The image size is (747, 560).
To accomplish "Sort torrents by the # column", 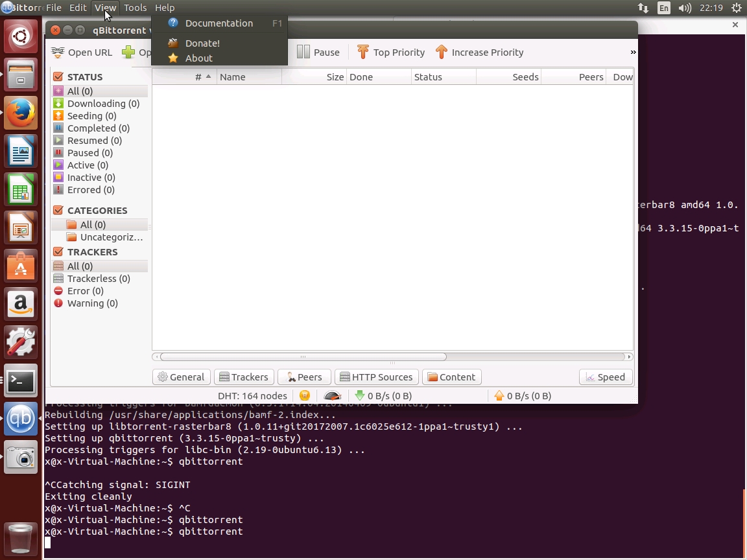I will click(184, 77).
